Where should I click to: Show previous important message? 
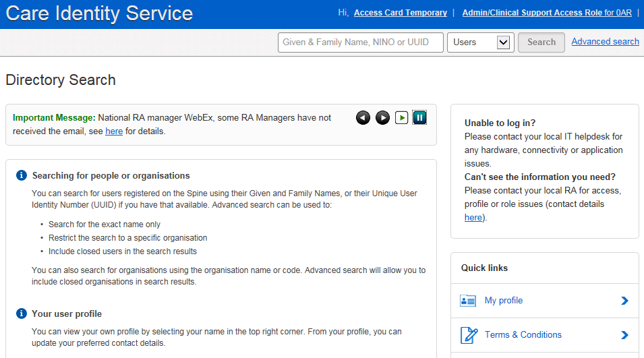click(x=363, y=118)
